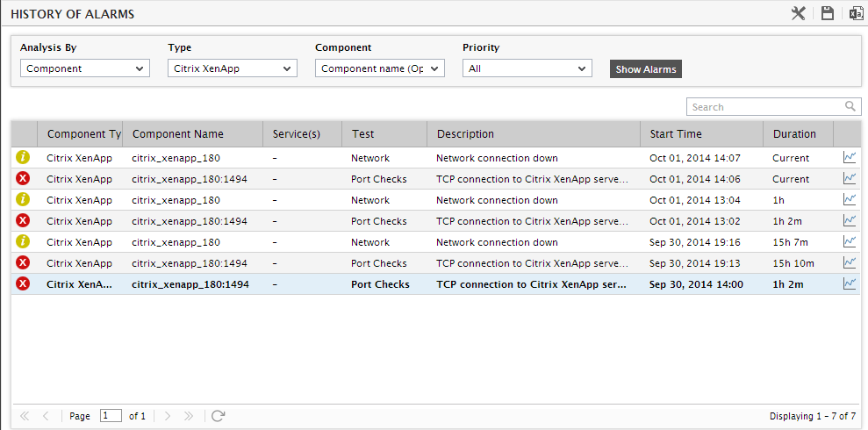The height and width of the screenshot is (430, 868).
Task: Click red critical icon of Sep 30 19:13 row
Action: click(23, 262)
